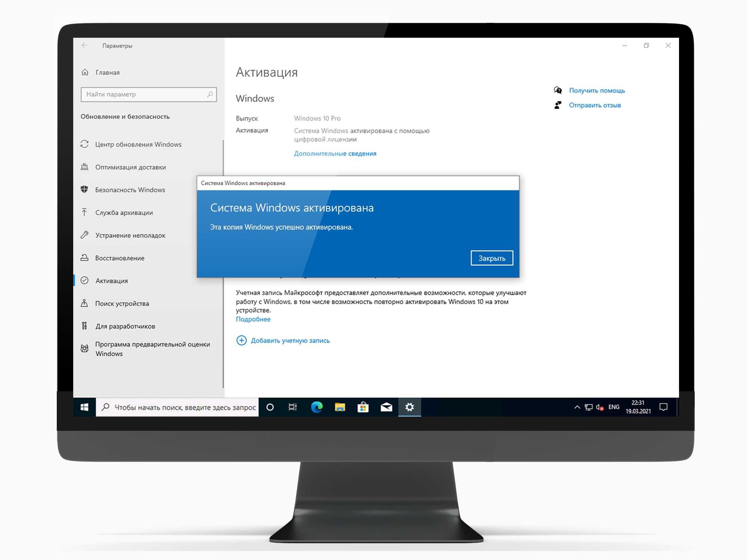
Task: Restore down the Параметры window
Action: [x=646, y=46]
